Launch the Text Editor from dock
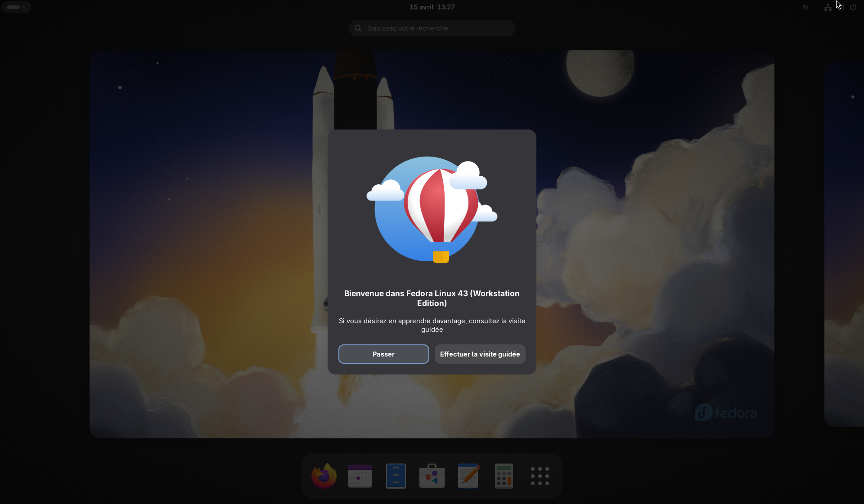The height and width of the screenshot is (504, 864). click(x=468, y=476)
